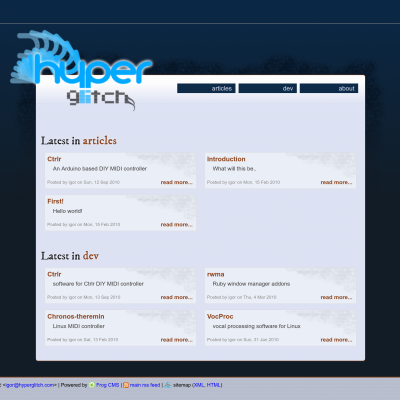Open the Introduction article title
The width and height of the screenshot is (400, 400).
[x=226, y=159]
